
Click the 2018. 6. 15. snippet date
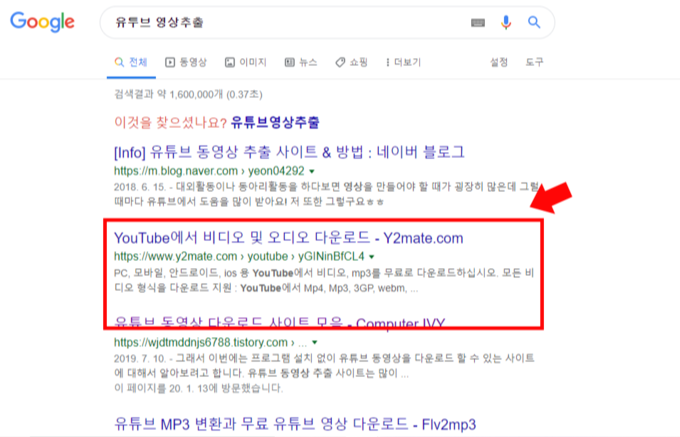(x=140, y=187)
